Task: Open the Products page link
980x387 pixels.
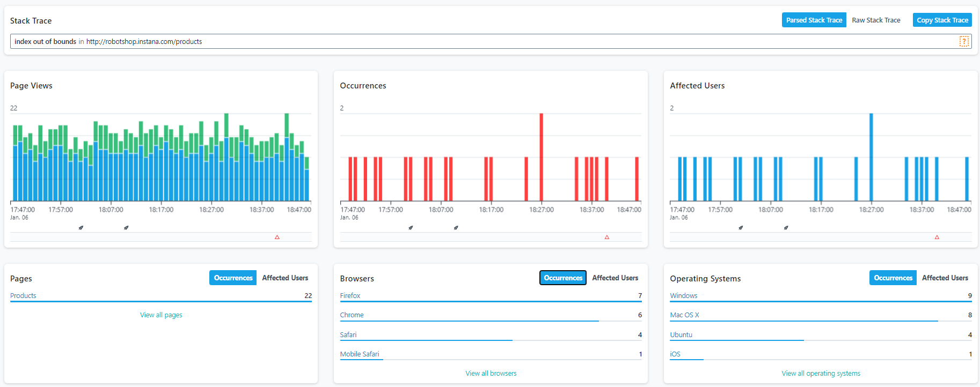Action: (x=23, y=295)
